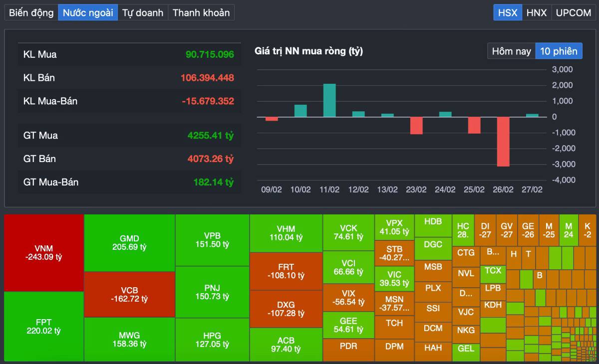The image size is (599, 364).
Task: Click the 10/02 green bar
Action: 300,111
